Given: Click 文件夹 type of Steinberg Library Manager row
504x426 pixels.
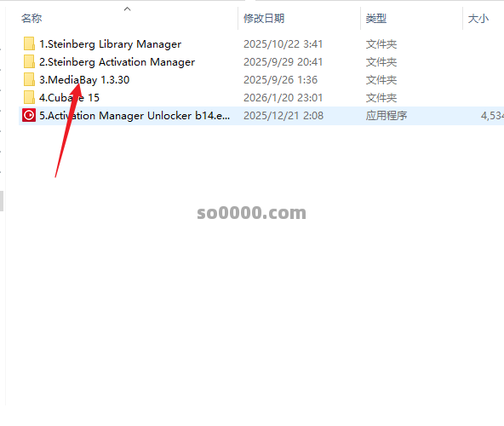Looking at the screenshot, I should pos(381,44).
